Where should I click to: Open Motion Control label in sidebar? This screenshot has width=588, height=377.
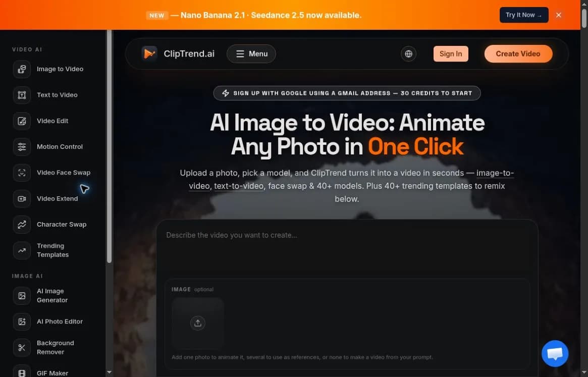pyautogui.click(x=60, y=147)
